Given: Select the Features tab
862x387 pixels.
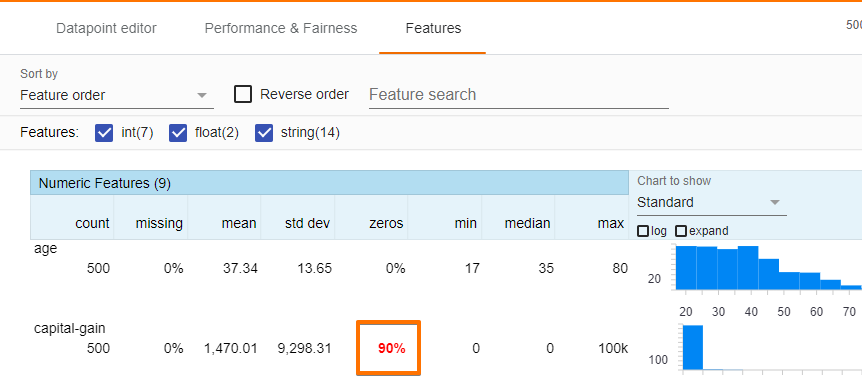Looking at the screenshot, I should pyautogui.click(x=433, y=28).
